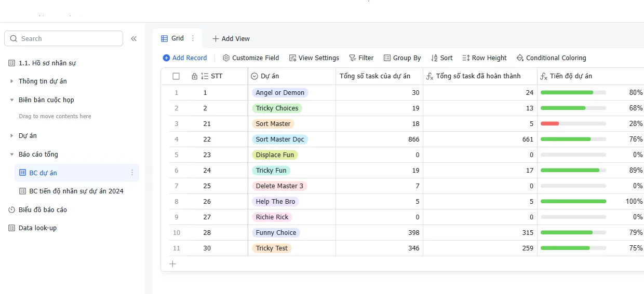Click the Filter funnel icon
Image resolution: width=644 pixels, height=294 pixels.
point(352,58)
